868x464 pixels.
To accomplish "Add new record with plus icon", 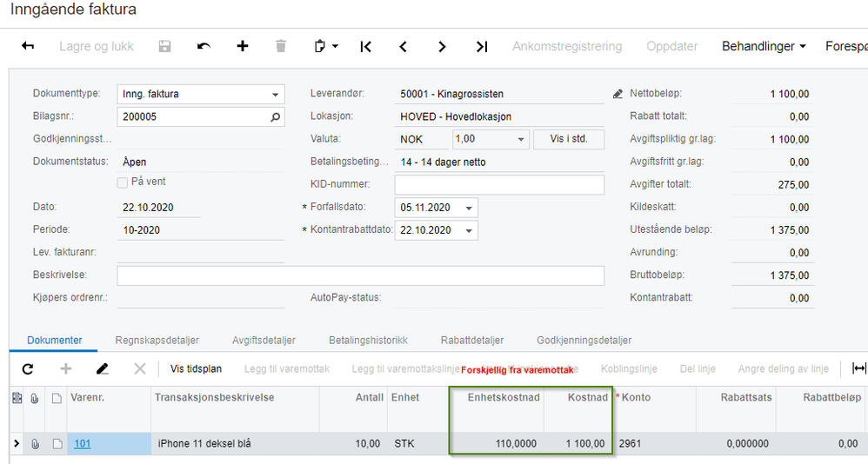I will tap(243, 46).
